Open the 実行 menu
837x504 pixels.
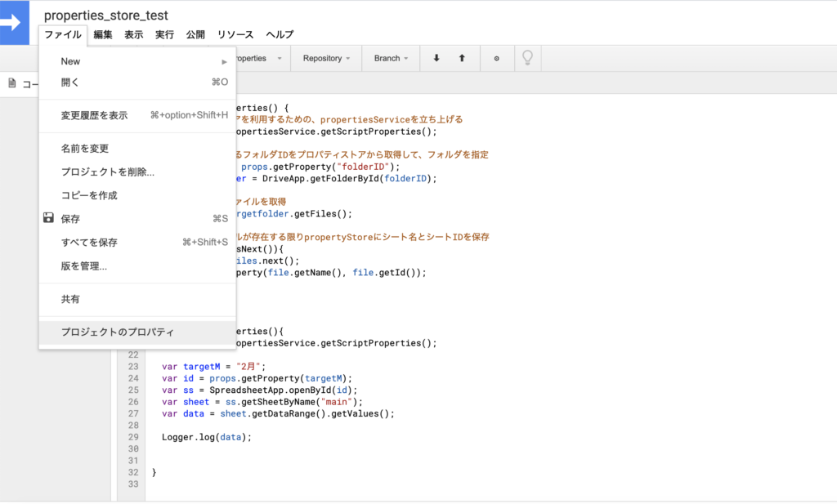coord(164,34)
